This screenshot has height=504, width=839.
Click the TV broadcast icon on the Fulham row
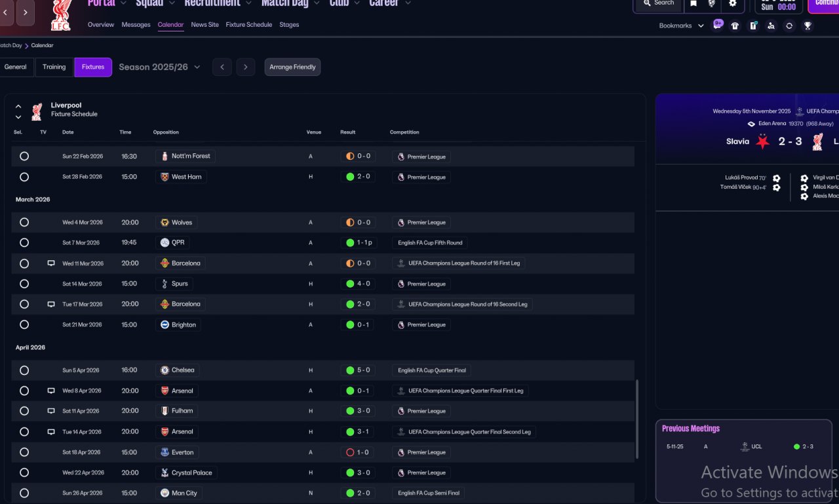click(51, 411)
